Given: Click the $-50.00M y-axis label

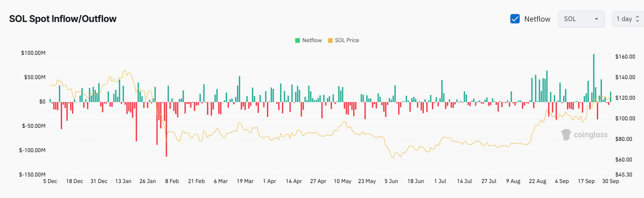Looking at the screenshot, I should [34, 126].
